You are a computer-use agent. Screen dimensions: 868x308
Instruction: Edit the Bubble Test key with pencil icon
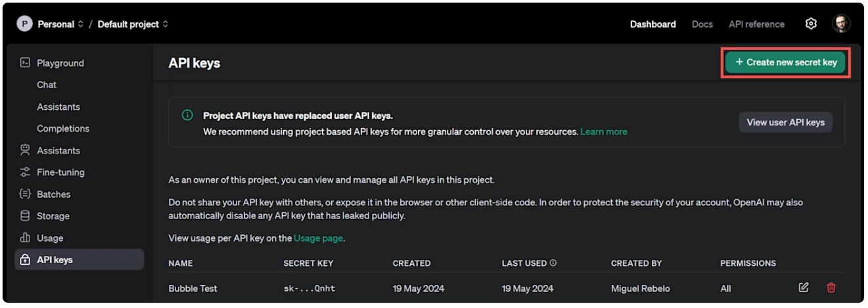[803, 288]
